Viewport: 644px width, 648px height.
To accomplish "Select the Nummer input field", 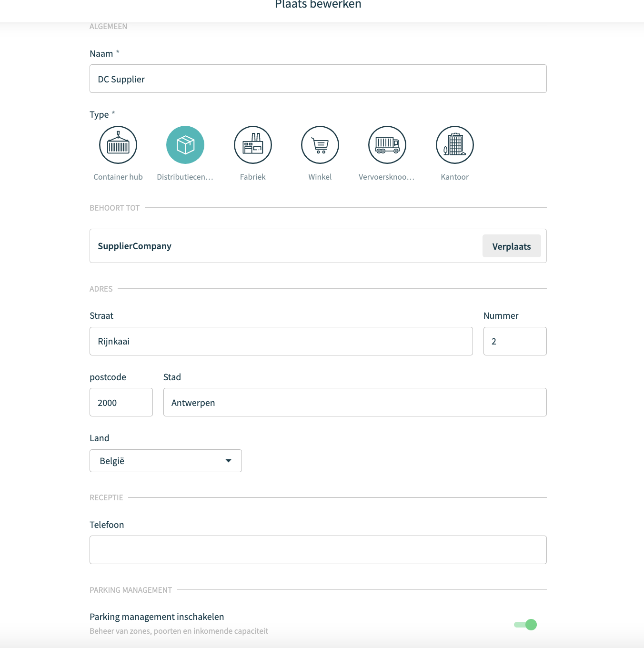I will 515,341.
